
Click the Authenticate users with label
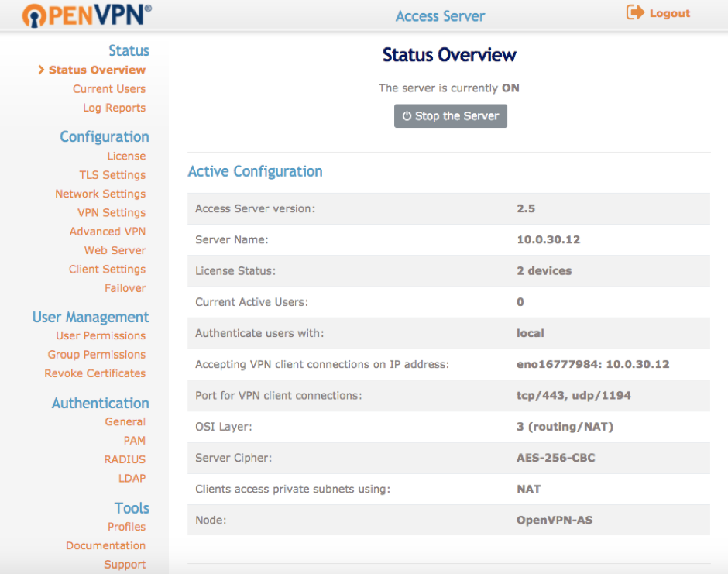[x=259, y=333]
